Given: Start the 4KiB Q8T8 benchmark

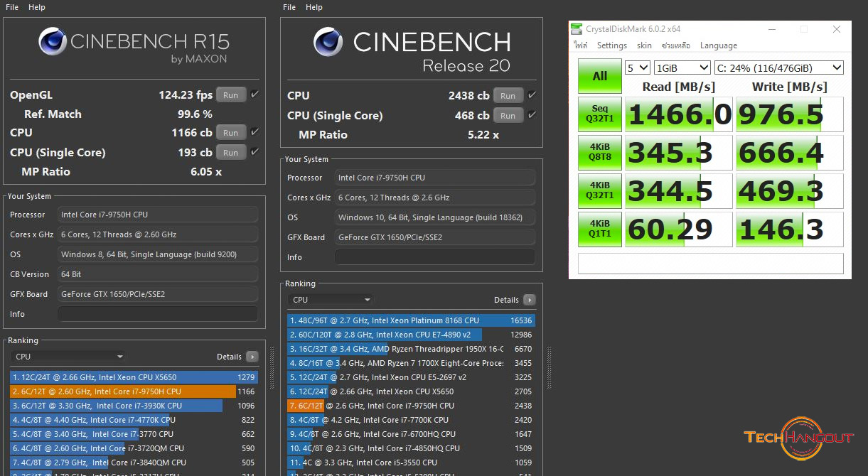Looking at the screenshot, I should (599, 153).
